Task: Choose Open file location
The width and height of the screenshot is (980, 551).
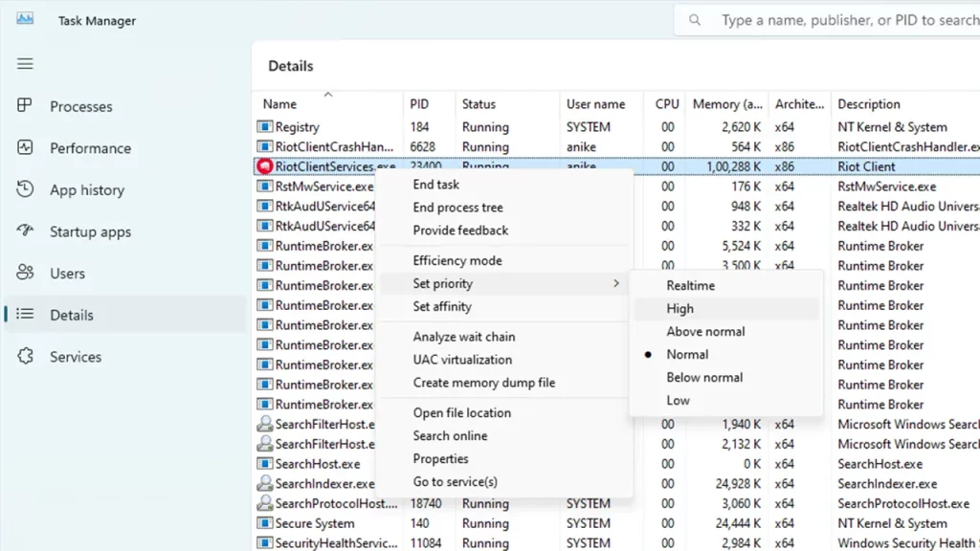Action: [503, 413]
